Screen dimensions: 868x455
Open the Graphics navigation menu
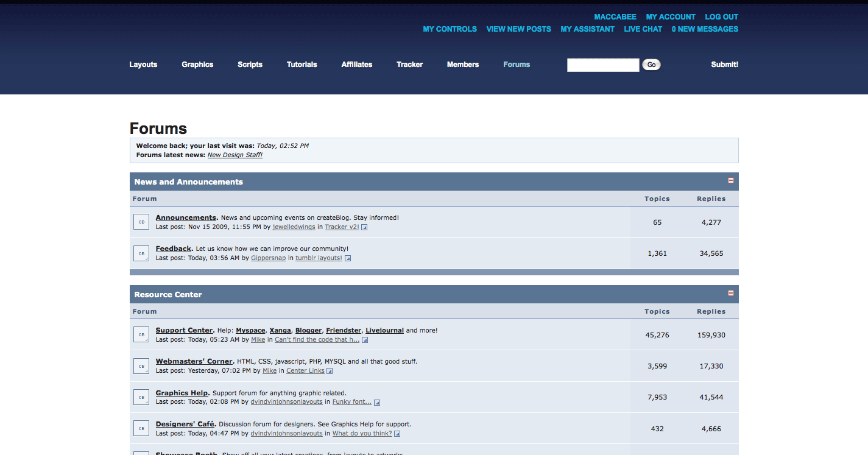point(197,65)
